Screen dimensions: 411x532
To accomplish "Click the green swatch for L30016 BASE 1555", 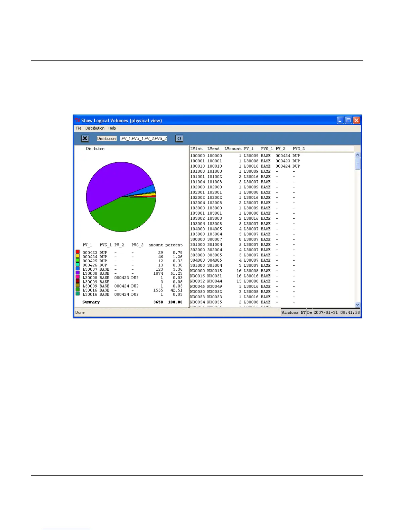I will click(x=78, y=289).
